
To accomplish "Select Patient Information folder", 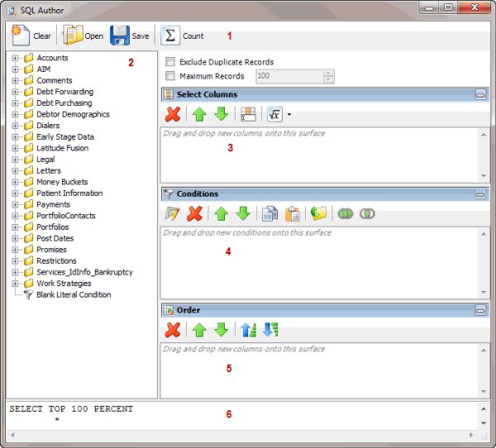I will pos(69,193).
